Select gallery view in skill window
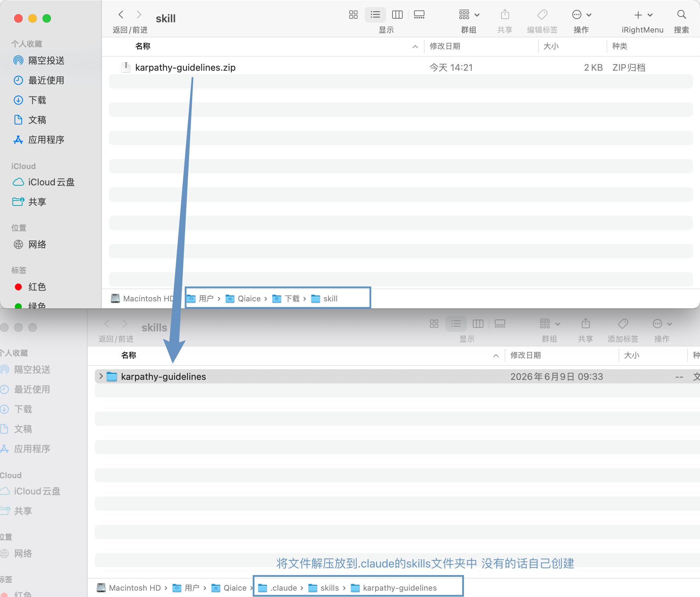This screenshot has height=597, width=700. click(x=419, y=15)
